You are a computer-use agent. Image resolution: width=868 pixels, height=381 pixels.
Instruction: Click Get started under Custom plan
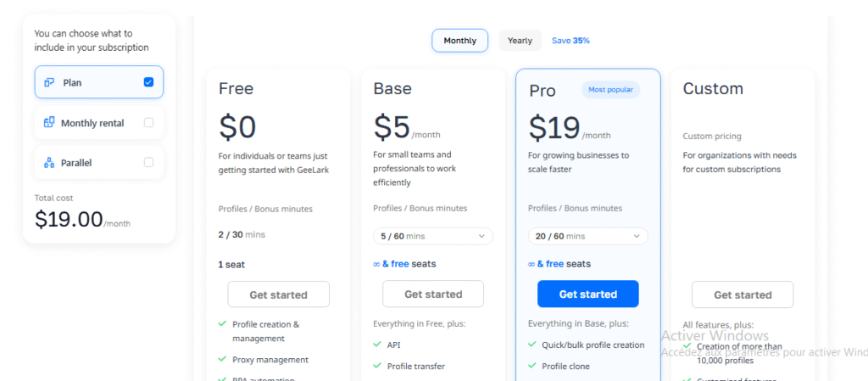pos(743,295)
